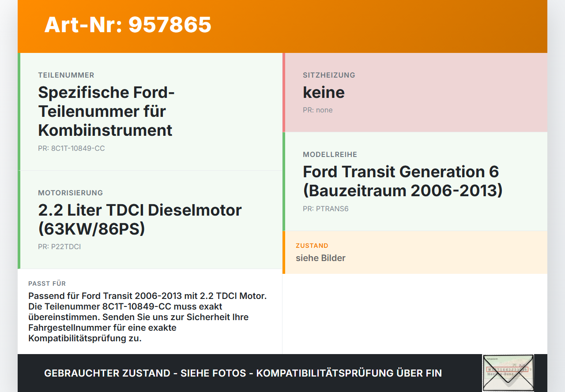Screen dimensions: 565x392
Task: Select the 'TEILENUMMER' label
Action: pyautogui.click(x=66, y=75)
